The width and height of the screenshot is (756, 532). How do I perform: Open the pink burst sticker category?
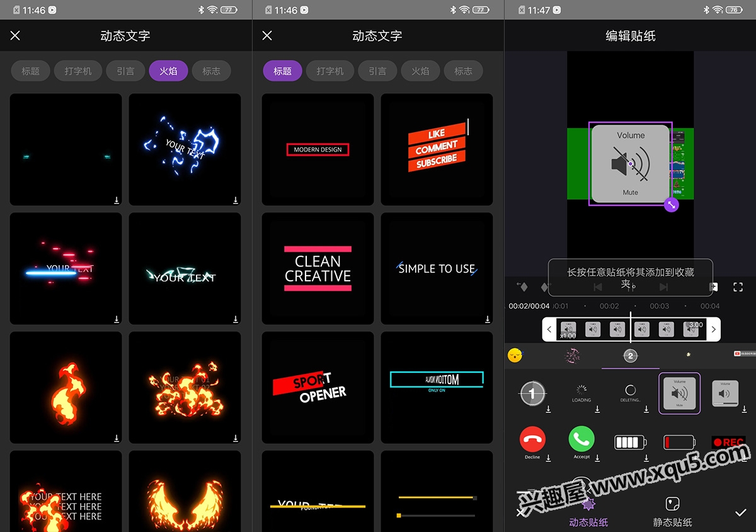click(573, 356)
